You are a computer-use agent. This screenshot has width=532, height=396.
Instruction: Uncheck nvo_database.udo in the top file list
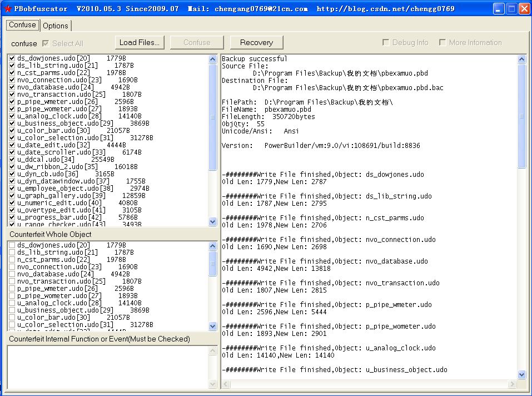point(12,86)
